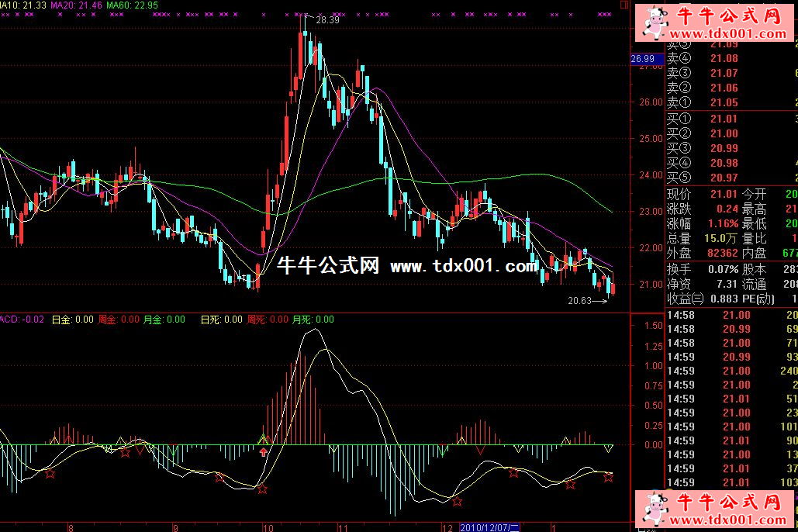Select the 14:59 21.01 tick with volume 51

(732, 399)
